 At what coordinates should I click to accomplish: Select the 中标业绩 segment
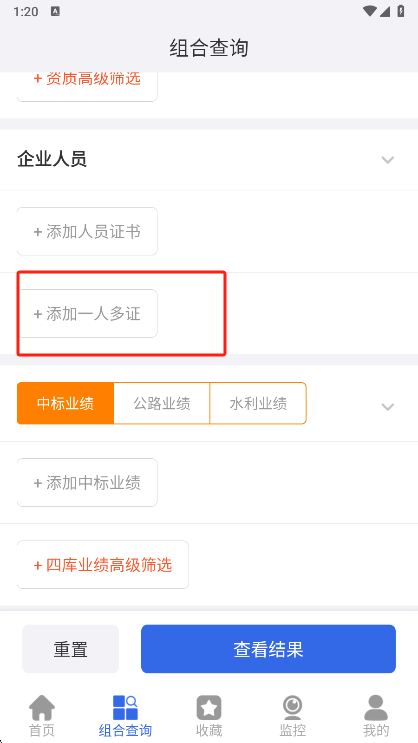(x=65, y=403)
